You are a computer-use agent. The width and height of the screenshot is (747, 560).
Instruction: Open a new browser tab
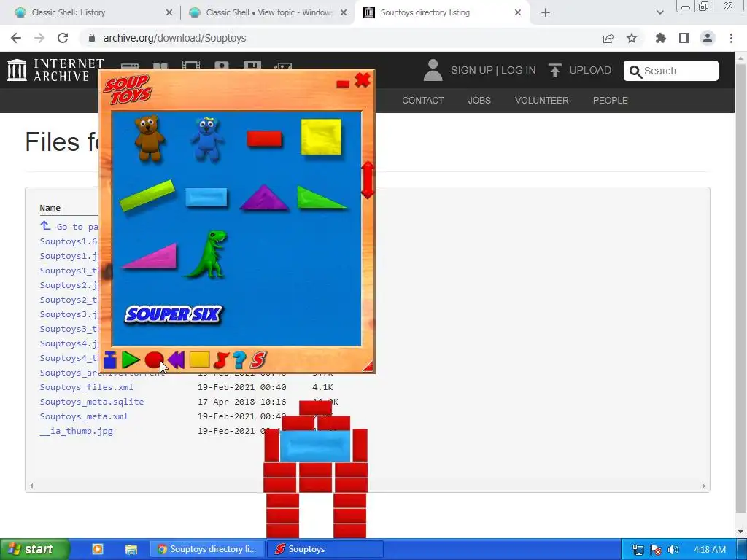pyautogui.click(x=546, y=12)
